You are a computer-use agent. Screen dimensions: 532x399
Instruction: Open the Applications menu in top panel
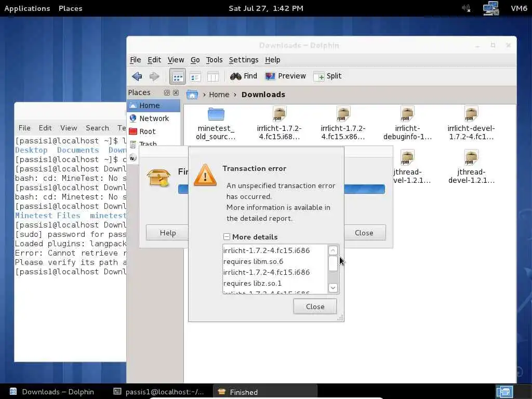tap(27, 8)
